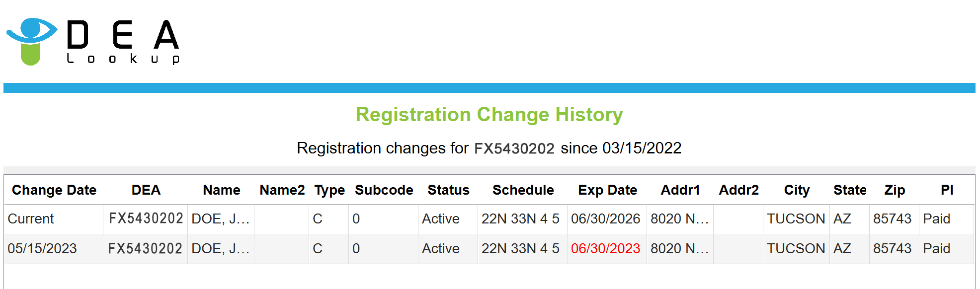
Task: Click the DEA Lookup eye logo
Action: [31, 41]
